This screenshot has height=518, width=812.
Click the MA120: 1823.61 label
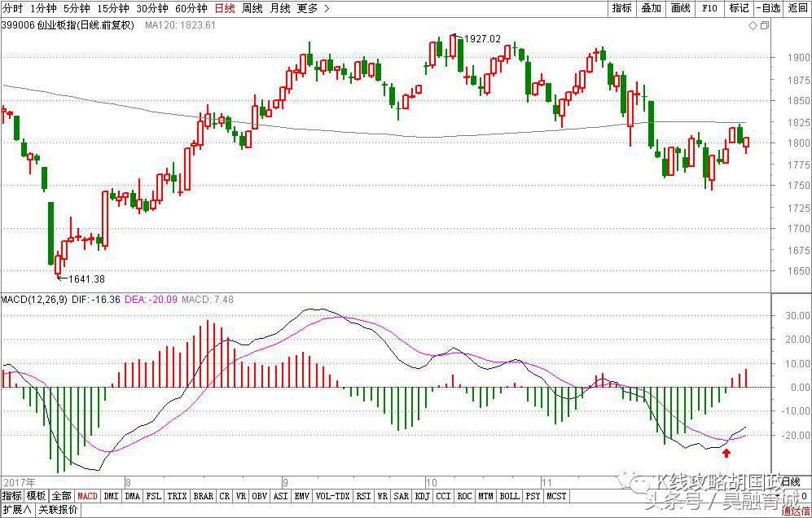click(180, 25)
